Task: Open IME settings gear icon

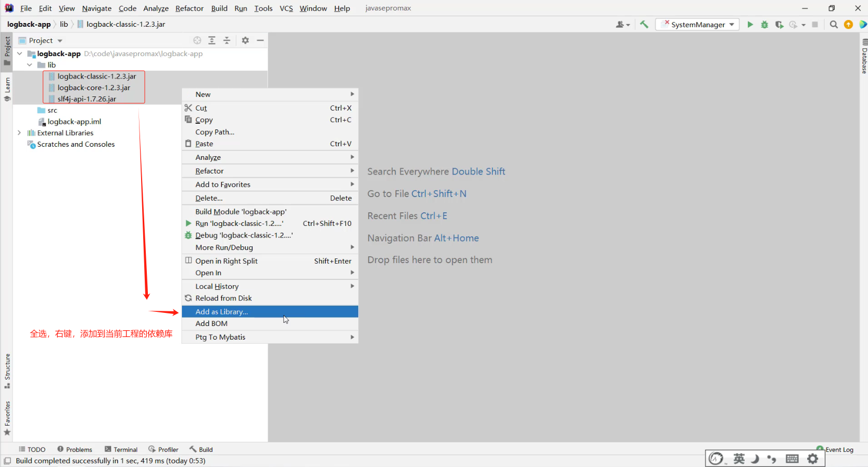Action: (x=812, y=459)
